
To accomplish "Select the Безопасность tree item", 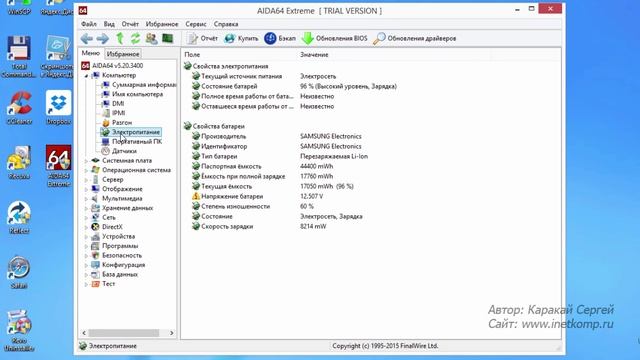I will point(122,255).
